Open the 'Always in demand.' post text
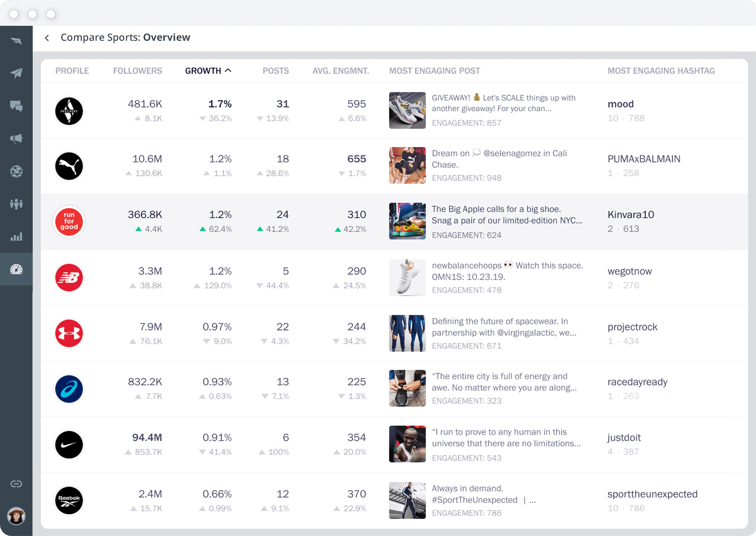 point(484,494)
